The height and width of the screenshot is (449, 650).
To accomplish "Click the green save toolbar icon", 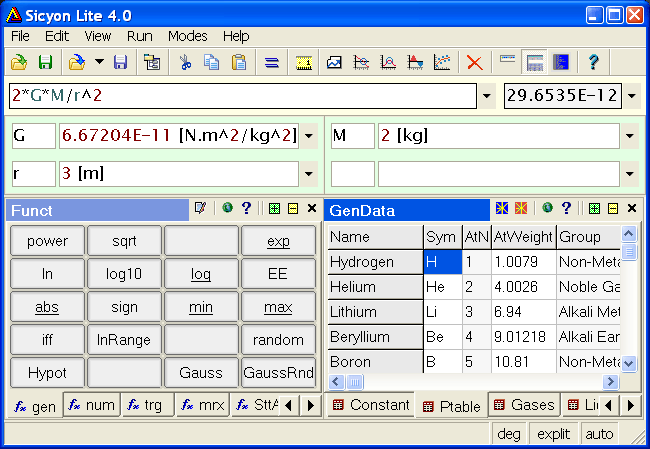I will click(45, 62).
